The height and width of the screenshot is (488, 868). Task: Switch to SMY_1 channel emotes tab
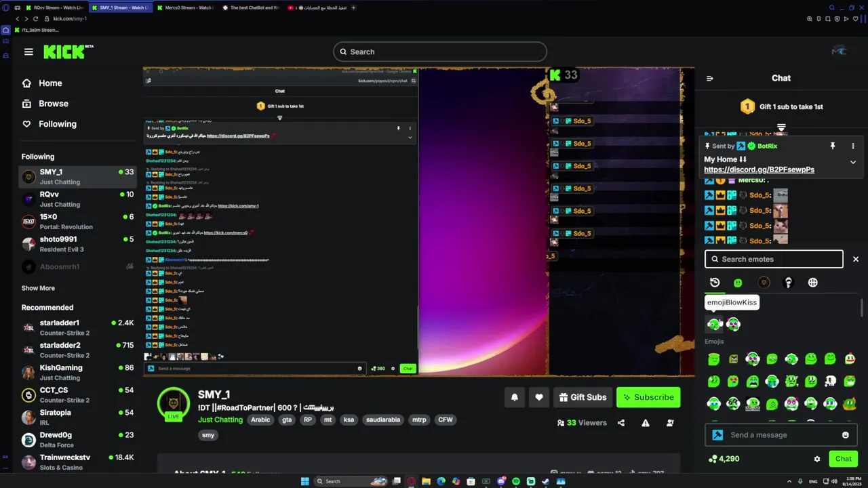pos(764,283)
